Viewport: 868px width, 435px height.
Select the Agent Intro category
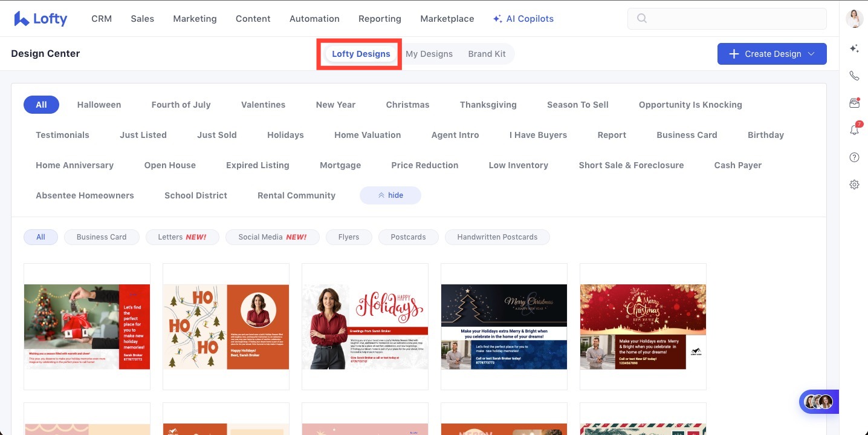coord(455,135)
